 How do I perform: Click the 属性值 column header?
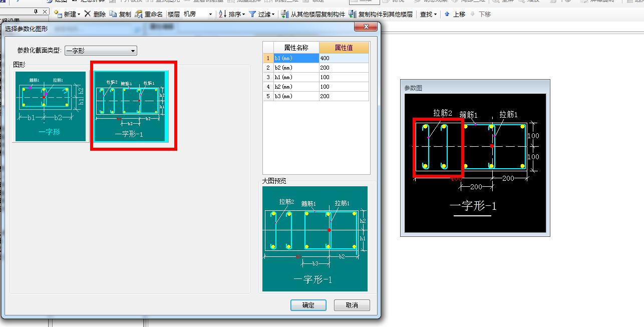(x=344, y=48)
